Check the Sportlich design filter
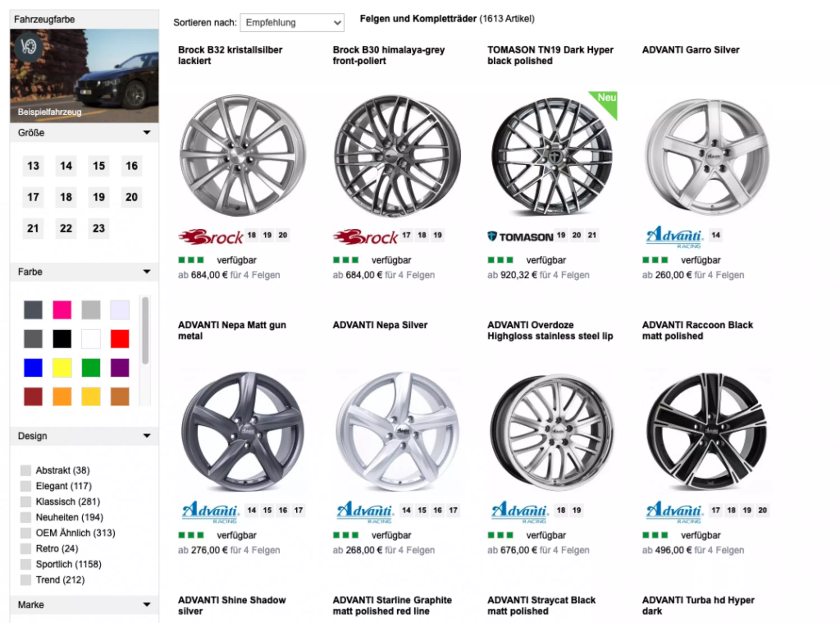 tap(26, 564)
